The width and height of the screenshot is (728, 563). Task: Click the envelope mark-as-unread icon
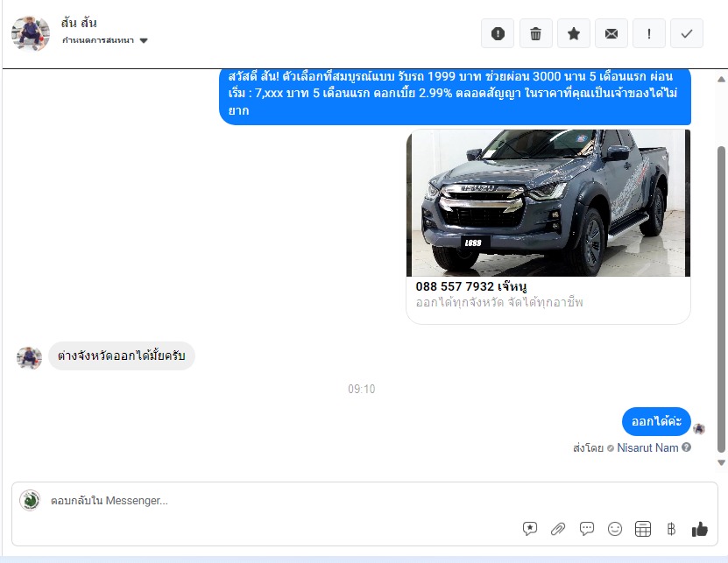[x=611, y=33]
